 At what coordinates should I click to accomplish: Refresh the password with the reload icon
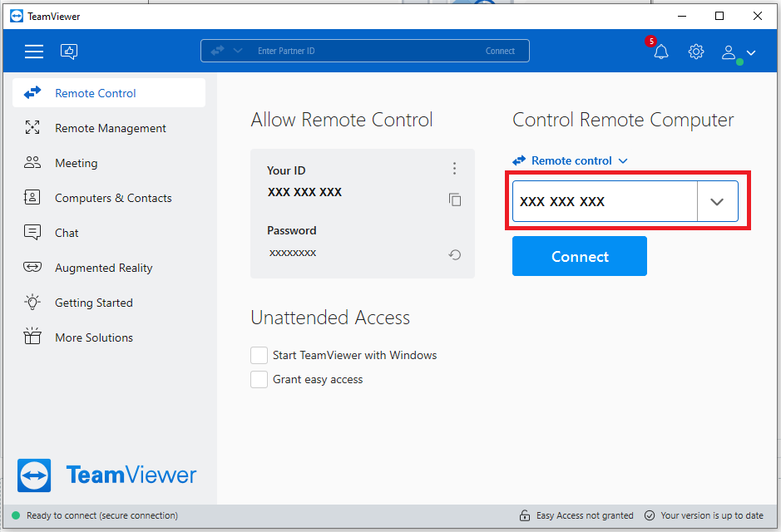point(454,254)
